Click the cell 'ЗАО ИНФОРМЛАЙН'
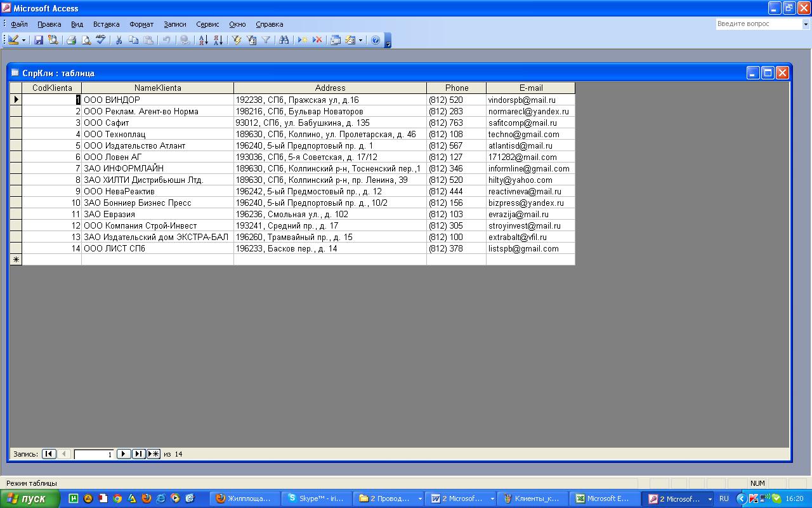 point(158,168)
